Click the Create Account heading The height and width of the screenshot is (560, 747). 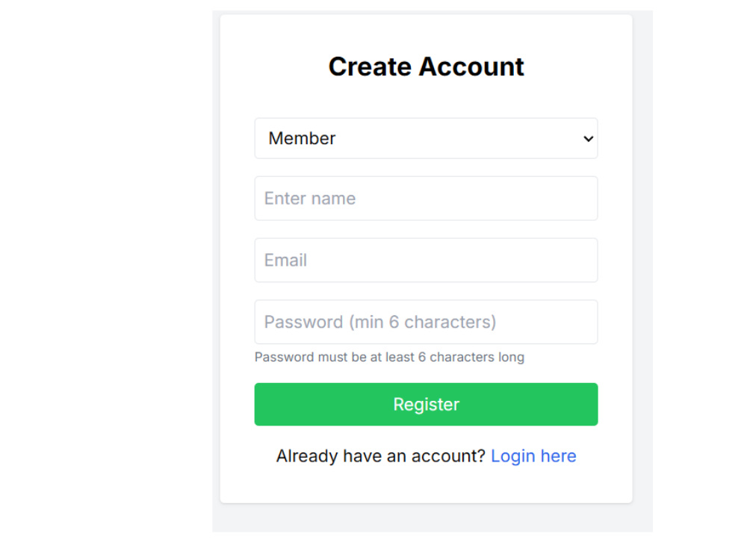tap(426, 66)
